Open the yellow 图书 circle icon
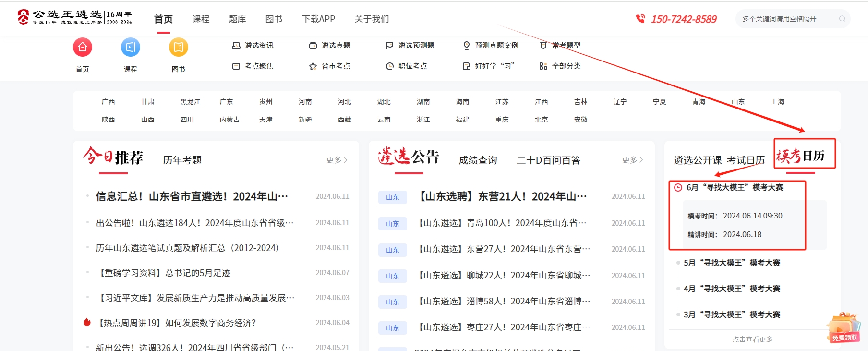 click(179, 47)
